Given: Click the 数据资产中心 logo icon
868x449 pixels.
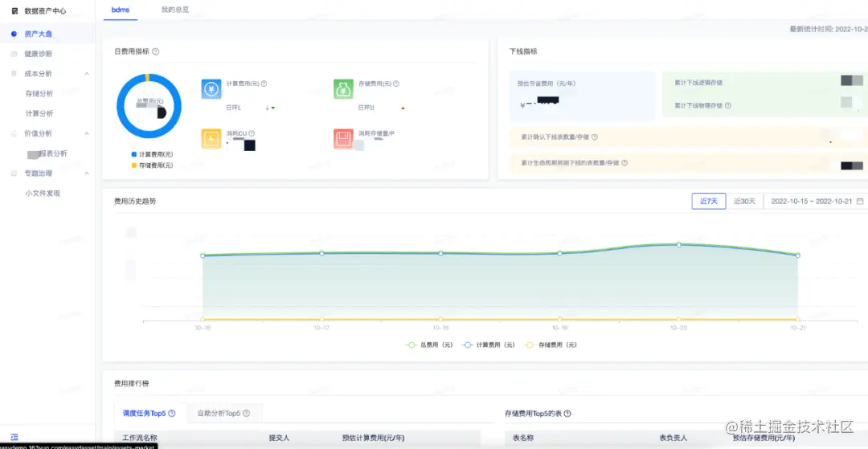Looking at the screenshot, I should (14, 10).
